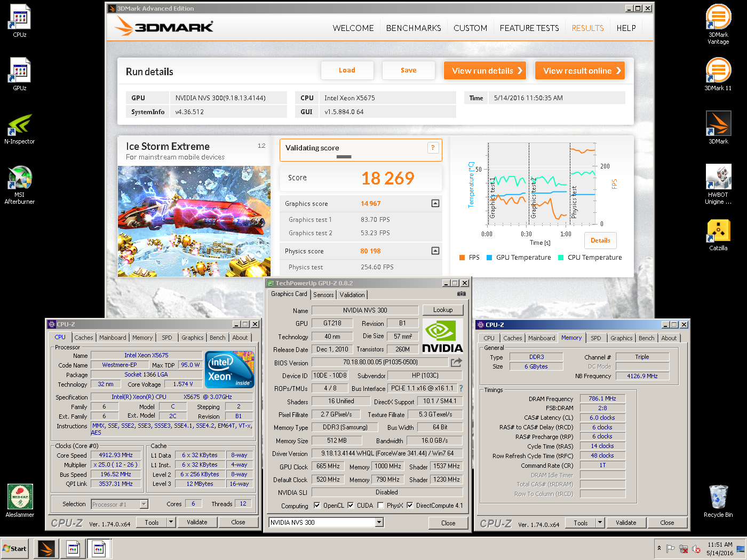
Task: Click the GPU-Z Lookup button
Action: click(443, 310)
